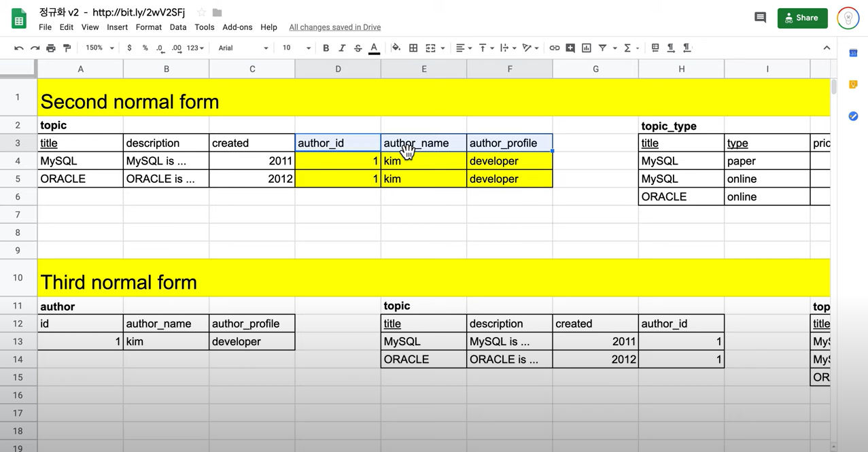Select column D header
The width and height of the screenshot is (868, 452).
click(x=338, y=69)
